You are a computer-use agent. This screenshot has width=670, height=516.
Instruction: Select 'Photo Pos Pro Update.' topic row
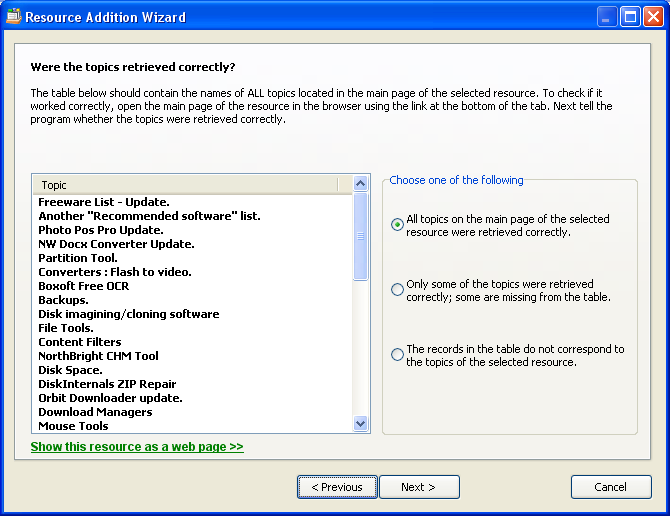click(100, 230)
